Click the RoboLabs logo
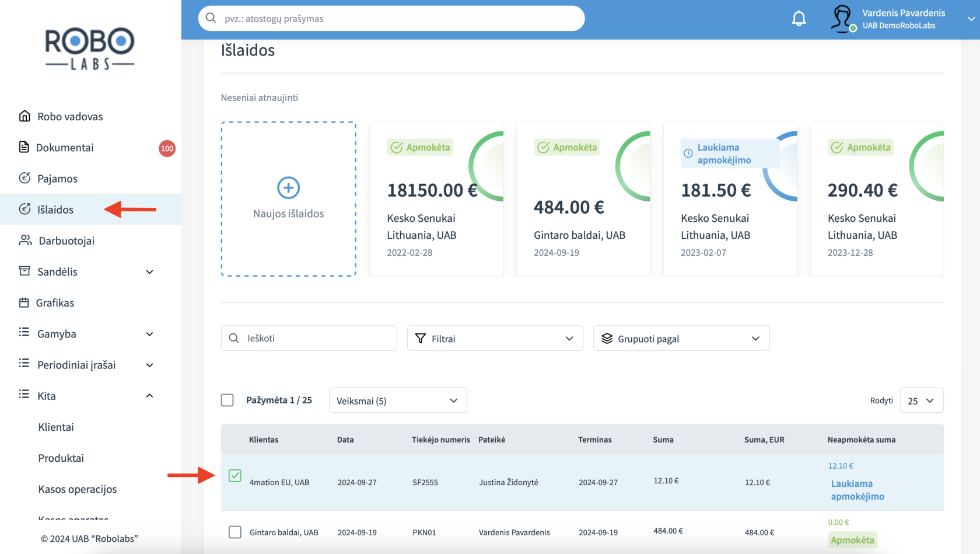 (90, 48)
